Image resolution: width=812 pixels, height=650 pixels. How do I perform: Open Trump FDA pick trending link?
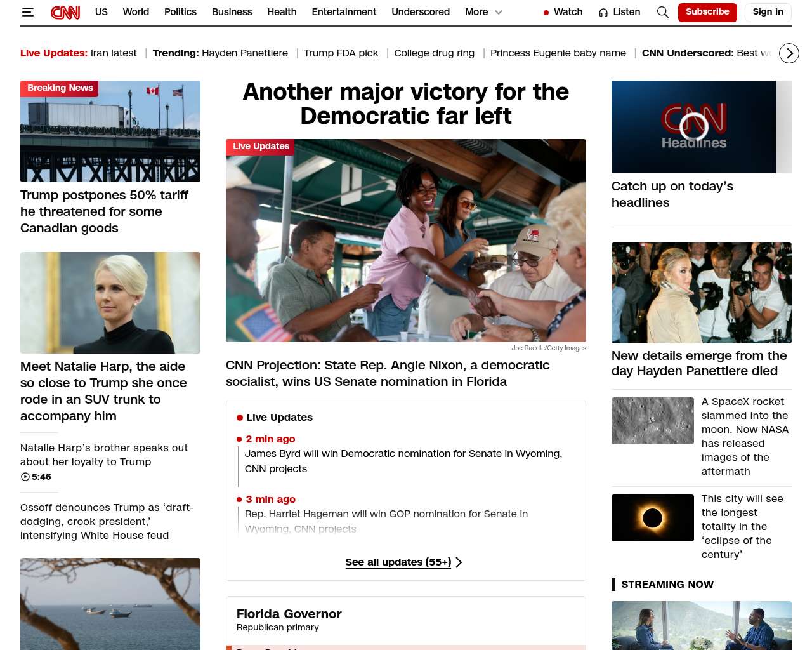[x=341, y=53]
